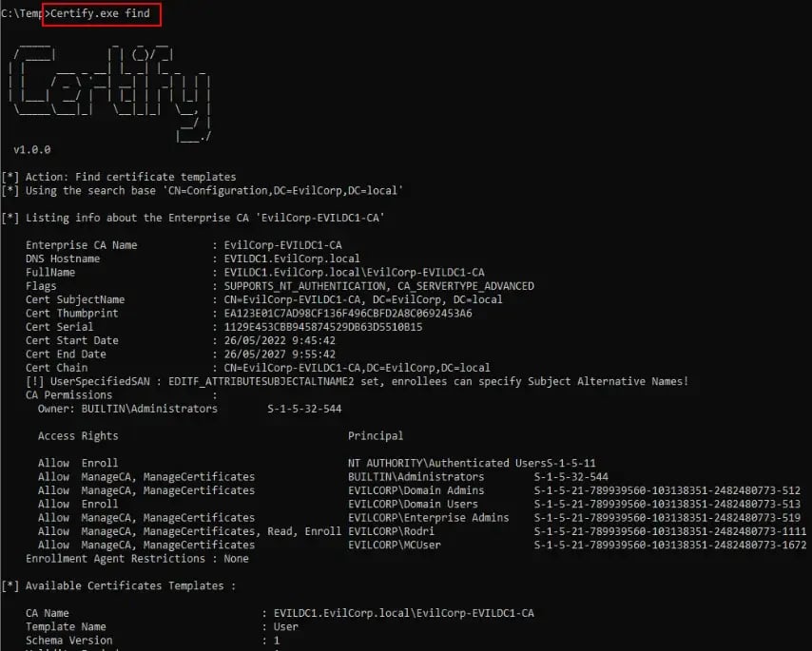812x651 pixels.
Task: Select the CA Name value under Available Templates
Action: (x=404, y=613)
